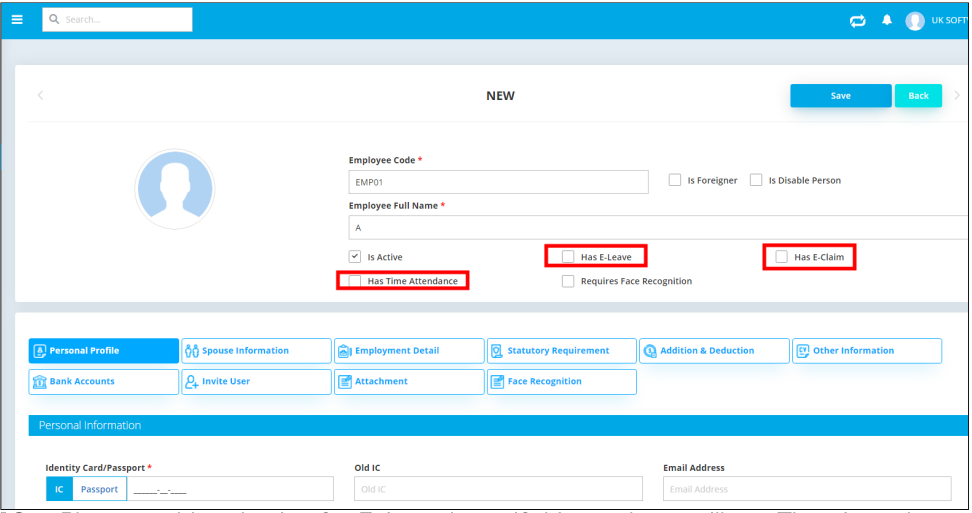
Task: Click the sync arrows icon
Action: pos(857,20)
